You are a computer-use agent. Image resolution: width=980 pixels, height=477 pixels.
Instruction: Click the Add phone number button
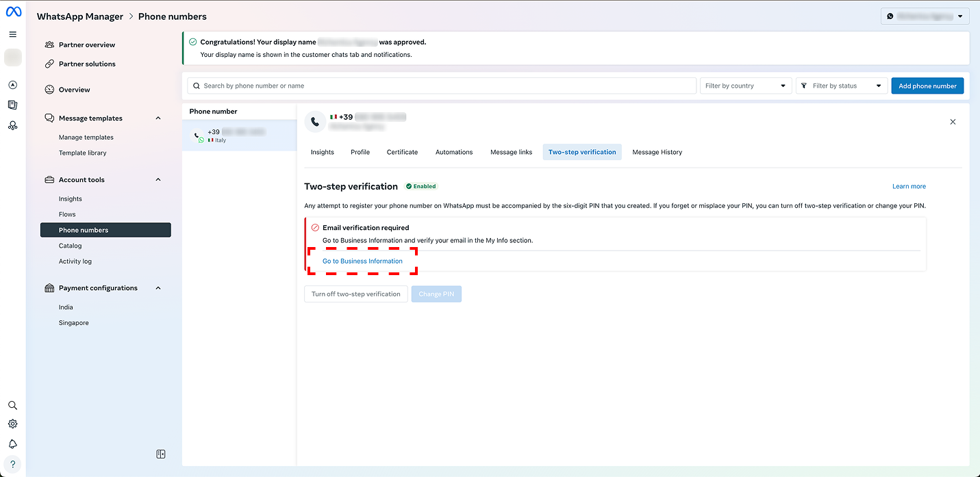[927, 86]
